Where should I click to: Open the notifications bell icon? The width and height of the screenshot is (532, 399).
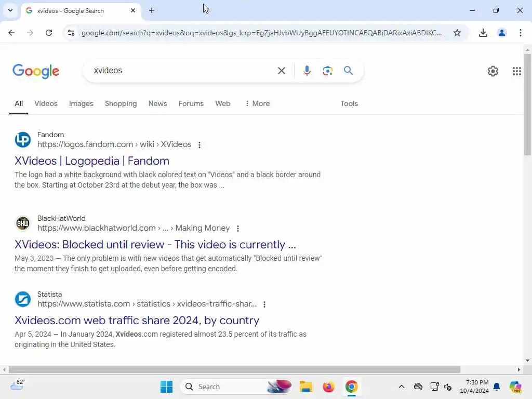pyautogui.click(x=497, y=387)
